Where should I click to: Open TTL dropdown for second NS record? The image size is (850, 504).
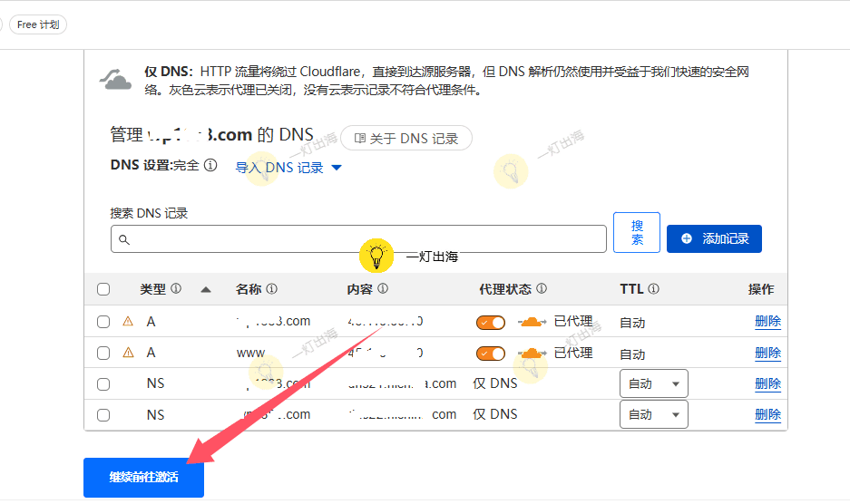click(x=653, y=414)
